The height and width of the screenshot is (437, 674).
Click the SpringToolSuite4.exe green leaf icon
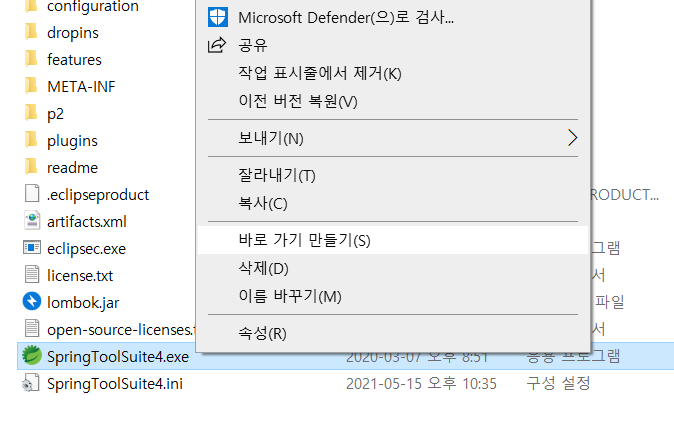point(32,356)
